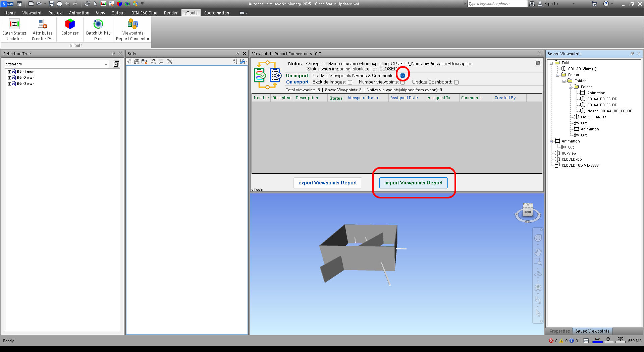Select the Pan hand tool
644x352 pixels.
tap(538, 252)
